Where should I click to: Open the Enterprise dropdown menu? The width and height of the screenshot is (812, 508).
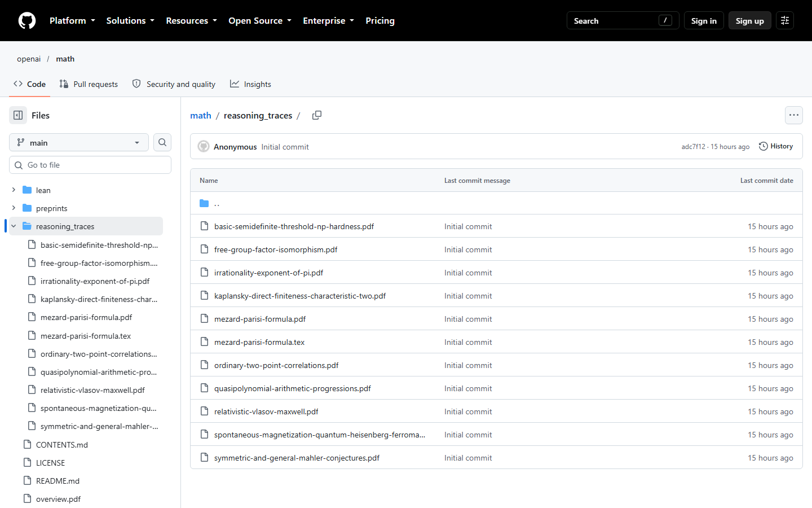click(x=328, y=20)
